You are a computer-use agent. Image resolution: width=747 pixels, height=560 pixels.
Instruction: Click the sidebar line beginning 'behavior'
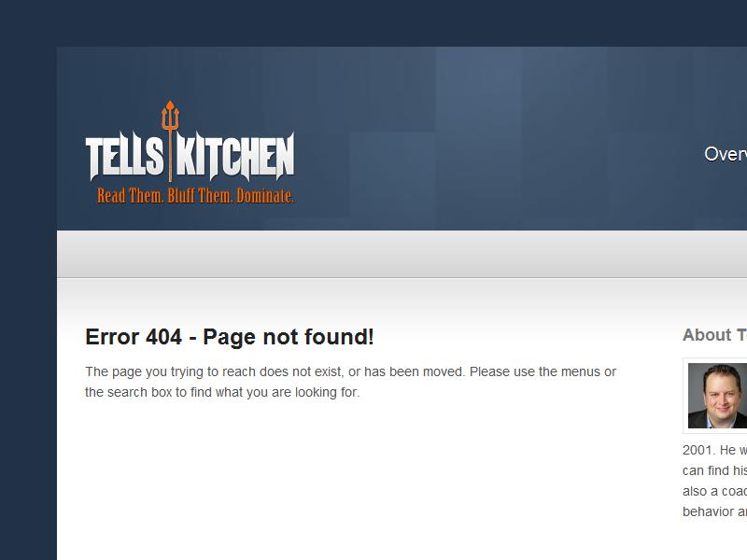click(x=714, y=511)
